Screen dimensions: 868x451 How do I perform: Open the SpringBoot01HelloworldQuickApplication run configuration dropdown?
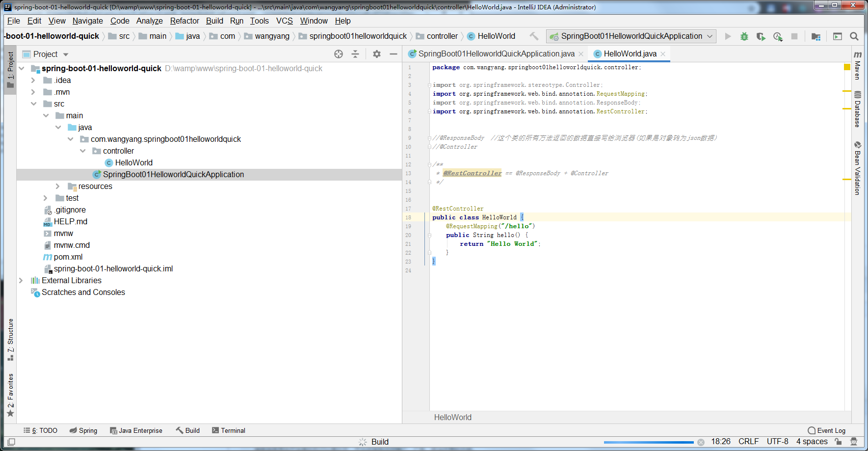tap(631, 36)
